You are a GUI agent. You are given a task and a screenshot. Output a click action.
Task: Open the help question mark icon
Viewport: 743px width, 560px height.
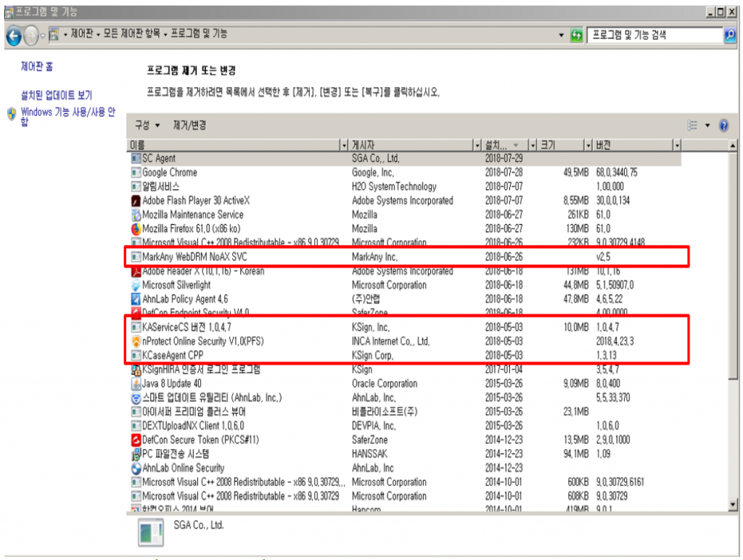pos(723,125)
